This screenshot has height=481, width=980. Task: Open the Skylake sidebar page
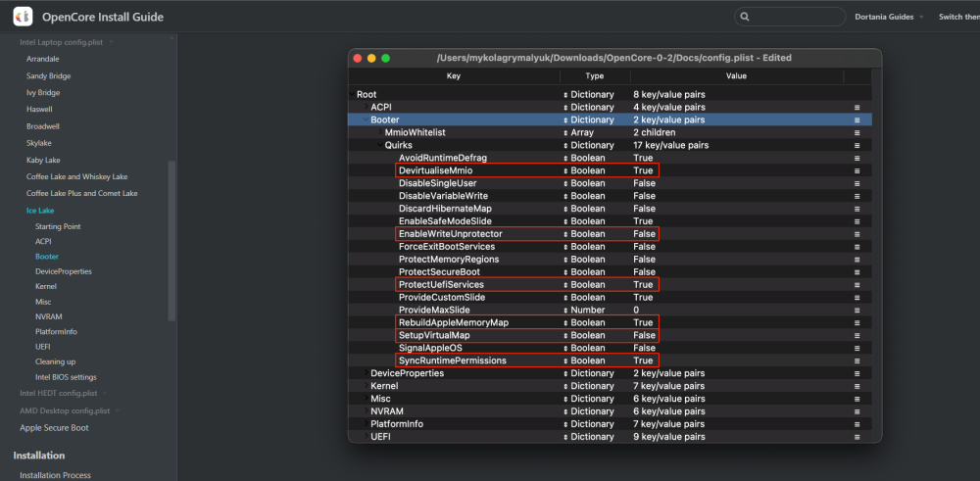click(x=39, y=143)
